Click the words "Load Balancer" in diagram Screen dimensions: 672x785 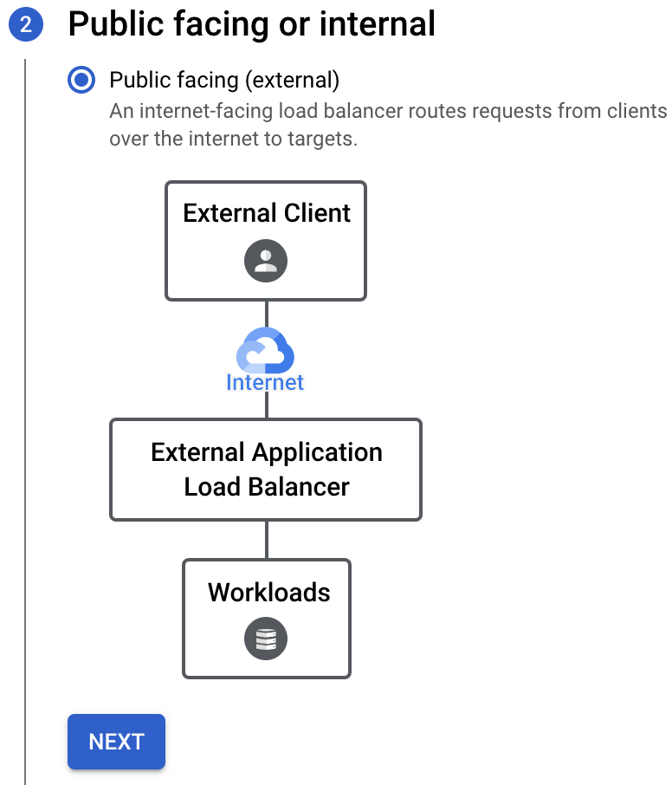(x=266, y=487)
